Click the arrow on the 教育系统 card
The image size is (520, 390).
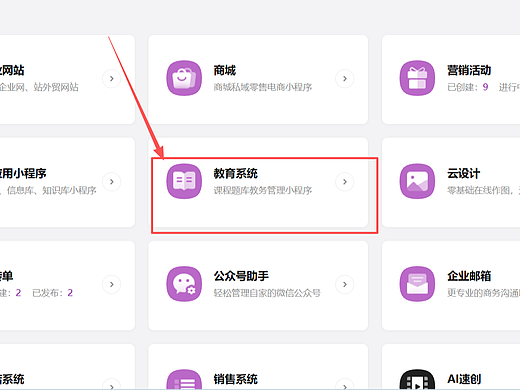click(x=345, y=182)
